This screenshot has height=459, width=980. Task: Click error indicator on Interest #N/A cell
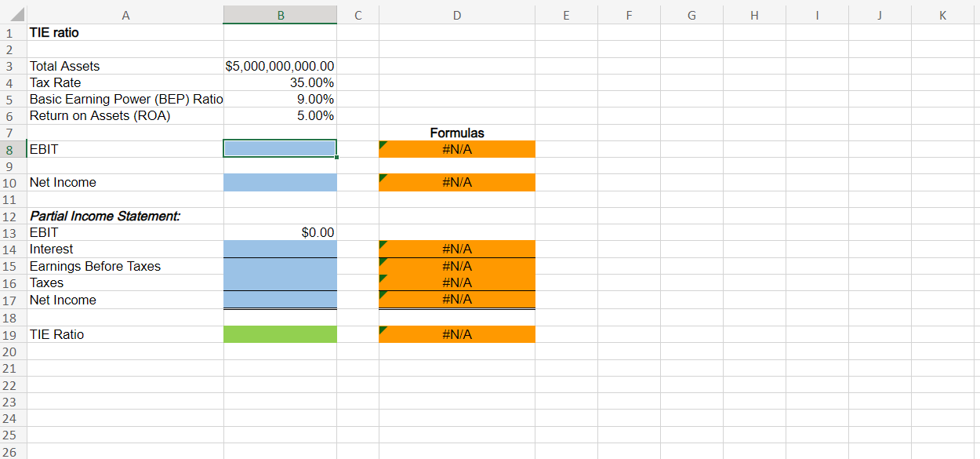[383, 244]
